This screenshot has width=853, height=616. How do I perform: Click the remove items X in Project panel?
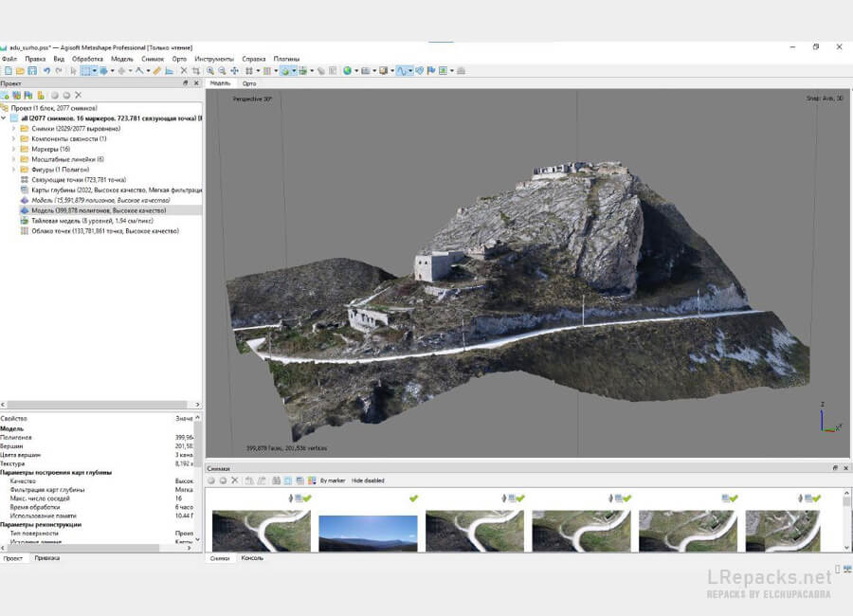coord(79,95)
